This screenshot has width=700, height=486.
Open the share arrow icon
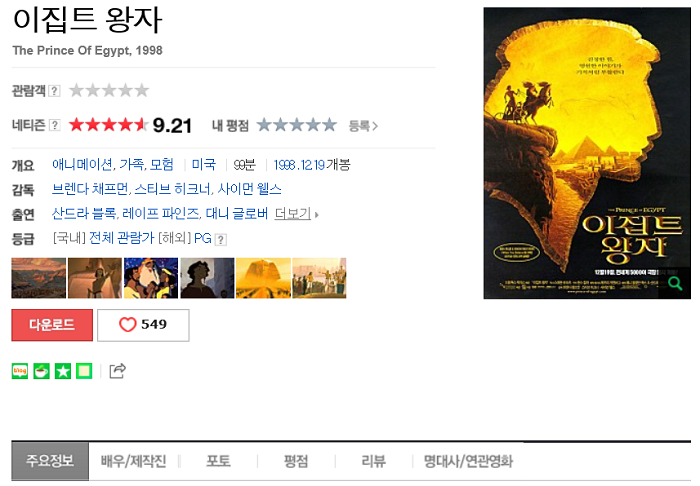pyautogui.click(x=117, y=371)
